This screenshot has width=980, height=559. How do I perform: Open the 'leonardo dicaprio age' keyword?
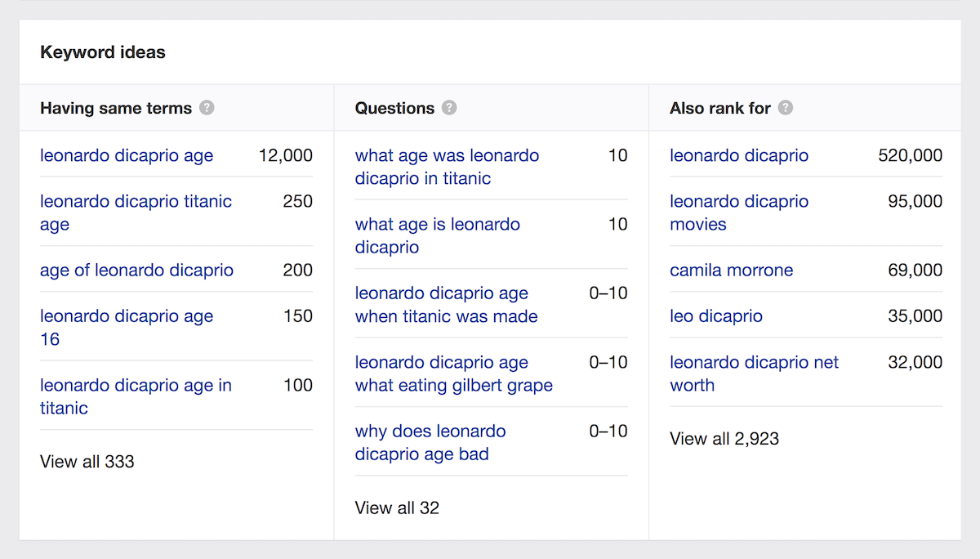tap(127, 155)
